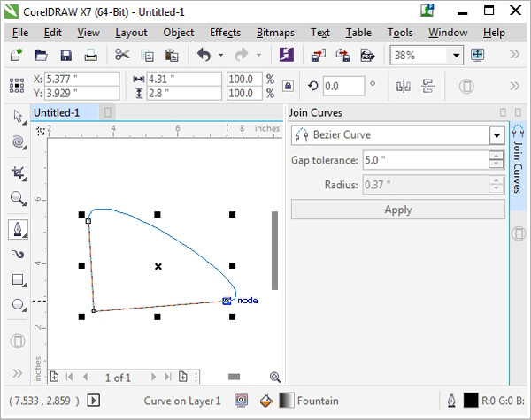Click the vertical canvas scrollbar thumb
The image size is (531, 420).
click(x=274, y=250)
